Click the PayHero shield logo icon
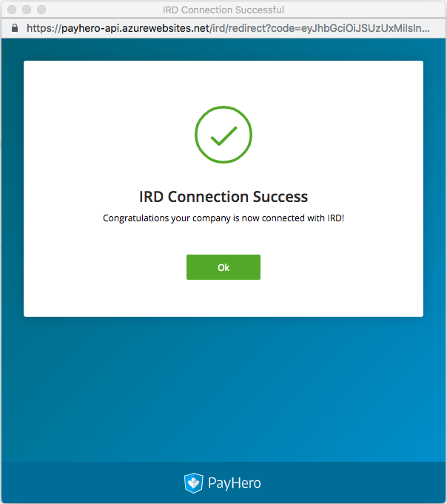Viewport: 447px width, 504px height. [193, 483]
